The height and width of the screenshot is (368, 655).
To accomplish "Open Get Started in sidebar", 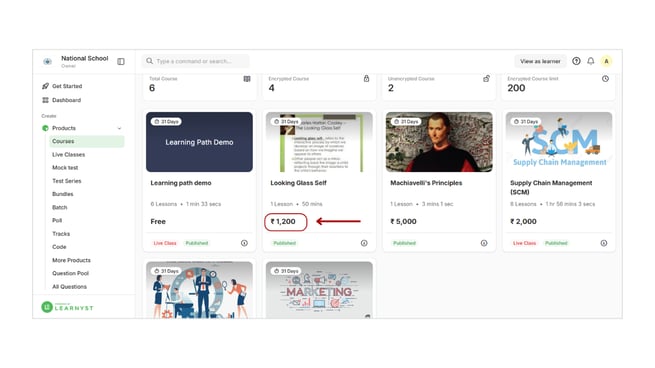I will point(67,86).
